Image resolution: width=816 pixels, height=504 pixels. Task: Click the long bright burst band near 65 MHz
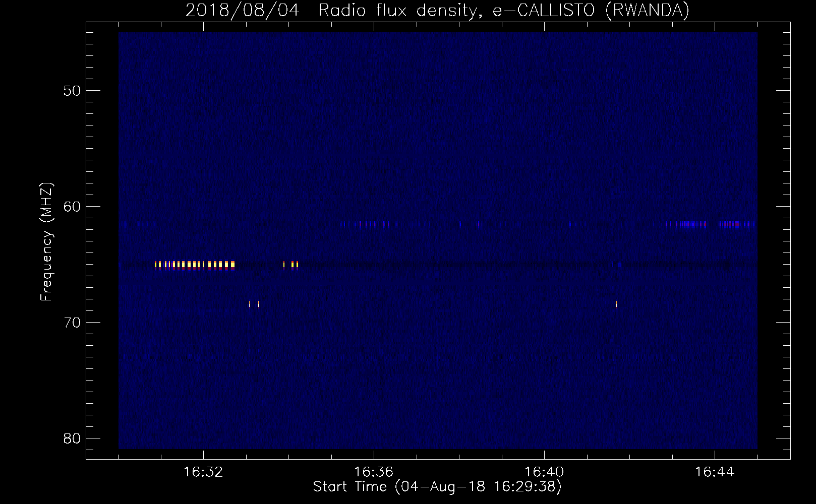(195, 265)
